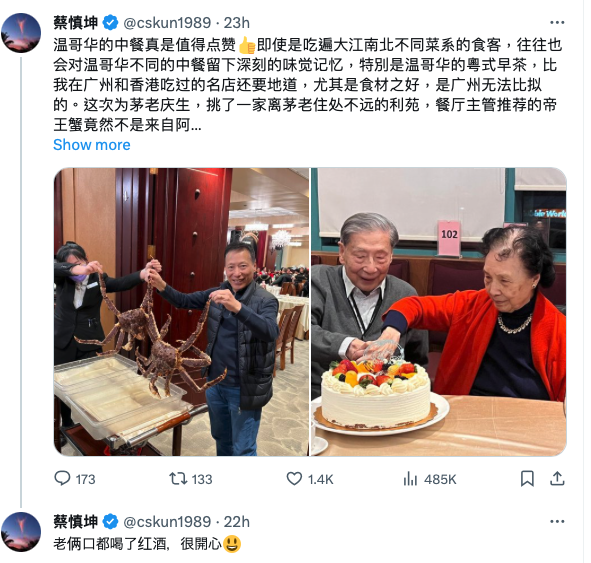Open @cskun1989 handle on reply tweet
Image resolution: width=591 pixels, height=563 pixels.
(x=167, y=522)
